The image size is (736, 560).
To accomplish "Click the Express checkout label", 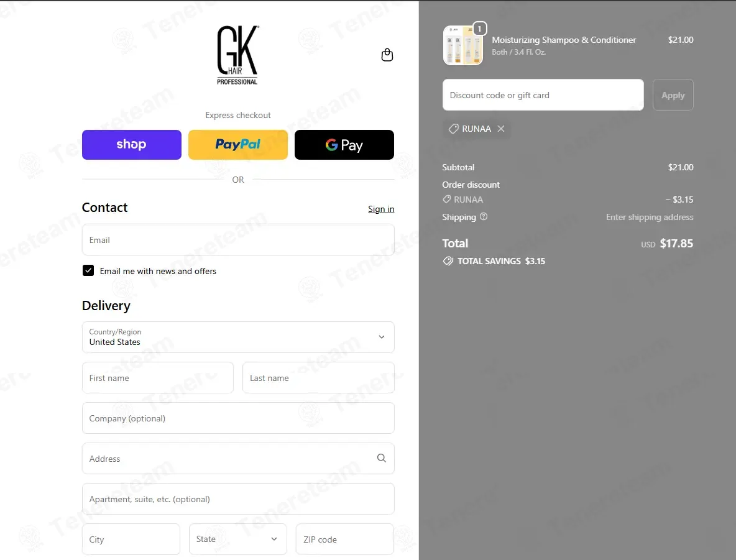I will pos(238,115).
